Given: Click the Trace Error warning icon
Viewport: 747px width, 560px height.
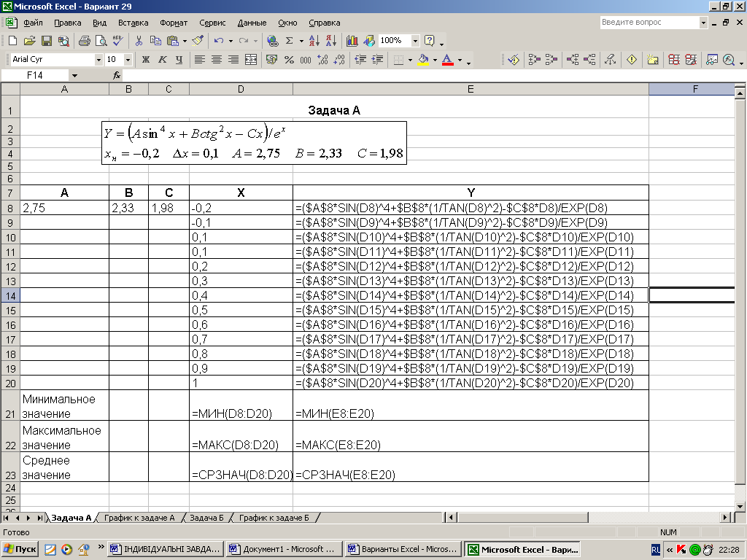Looking at the screenshot, I should coord(632,60).
